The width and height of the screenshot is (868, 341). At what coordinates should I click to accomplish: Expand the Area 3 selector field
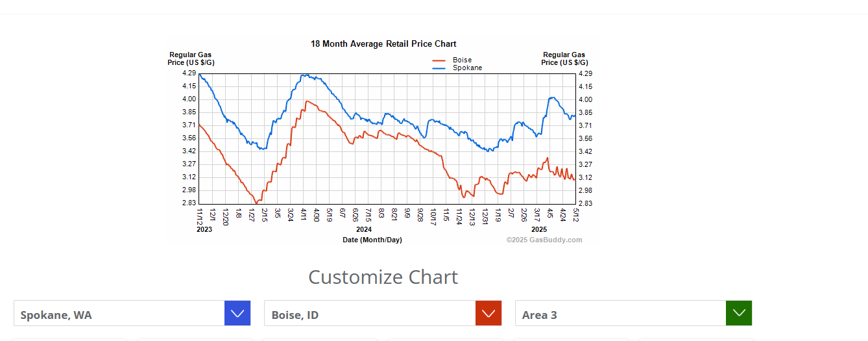click(x=620, y=314)
